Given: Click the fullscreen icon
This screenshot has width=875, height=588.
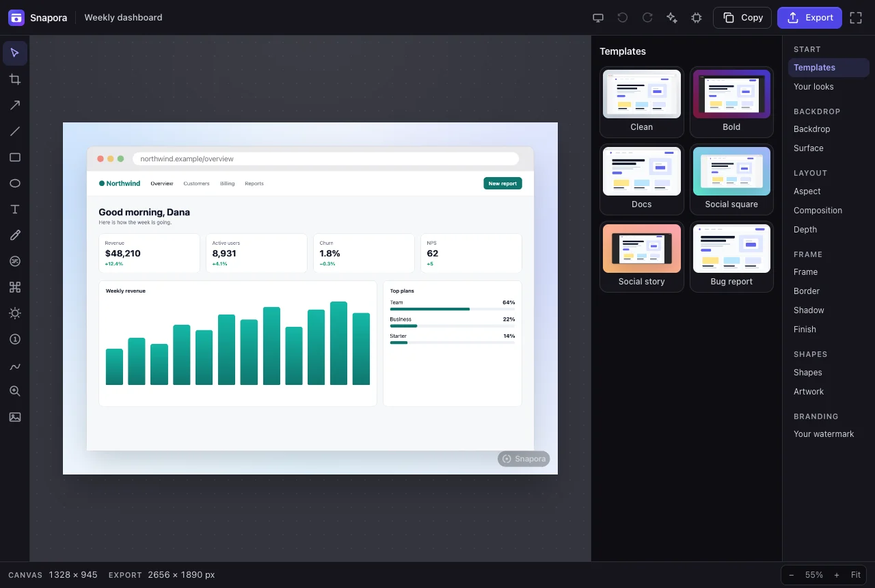Looking at the screenshot, I should (x=856, y=18).
